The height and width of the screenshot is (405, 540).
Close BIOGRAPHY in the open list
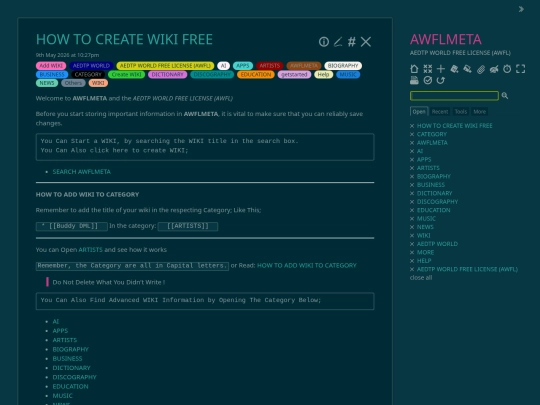412,176
